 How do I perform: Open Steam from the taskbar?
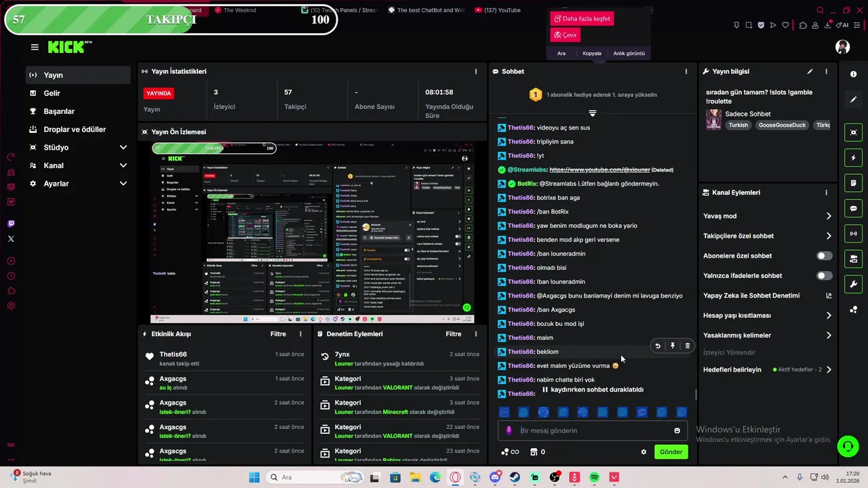click(515, 478)
